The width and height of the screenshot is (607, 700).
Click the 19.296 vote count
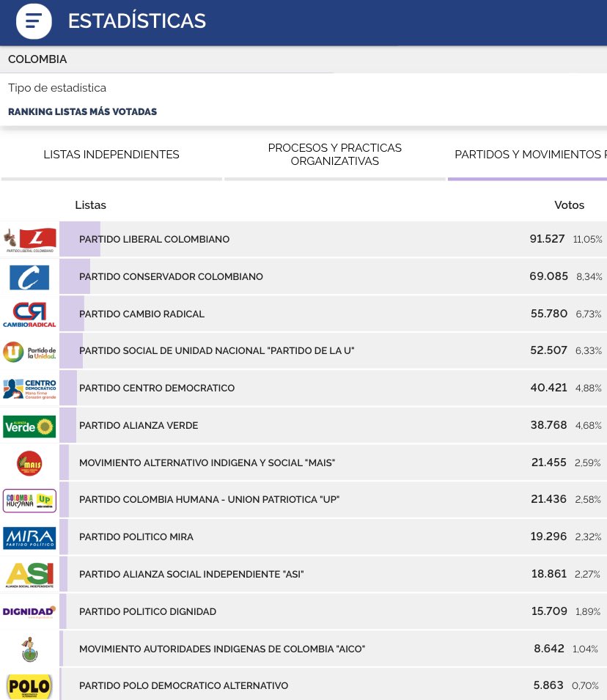click(548, 537)
